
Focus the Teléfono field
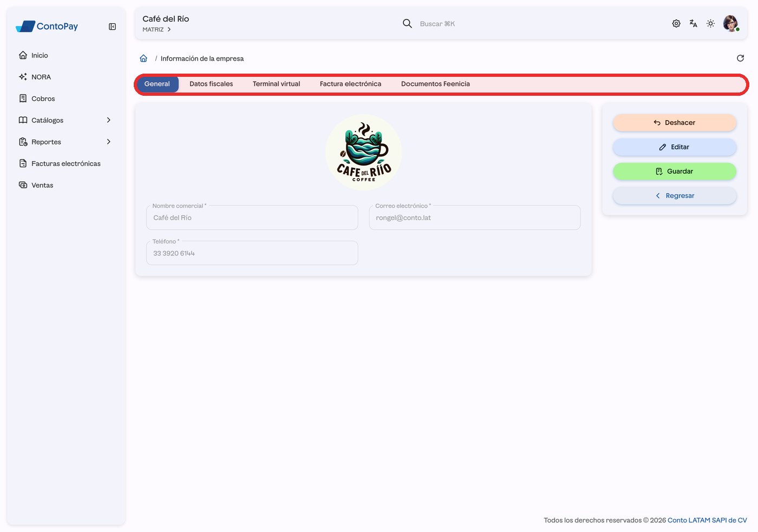(x=252, y=253)
